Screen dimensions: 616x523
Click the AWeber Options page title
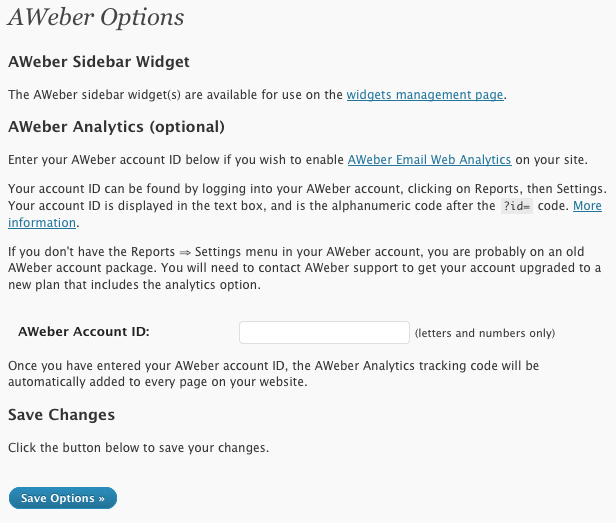pos(96,17)
